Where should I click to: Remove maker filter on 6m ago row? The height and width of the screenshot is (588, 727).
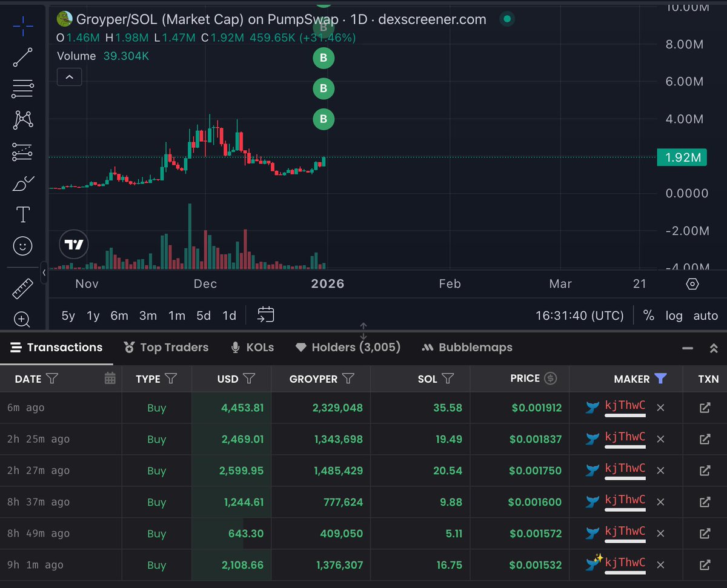tap(660, 408)
